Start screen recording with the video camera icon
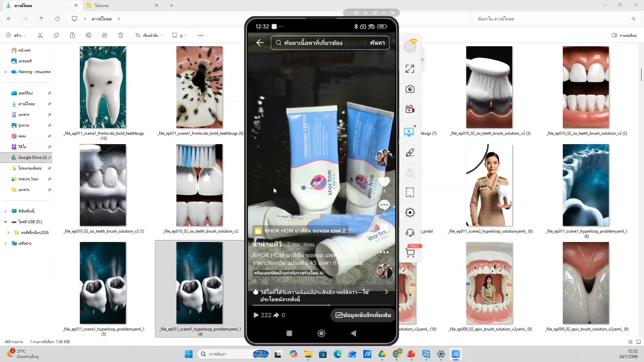 [410, 109]
